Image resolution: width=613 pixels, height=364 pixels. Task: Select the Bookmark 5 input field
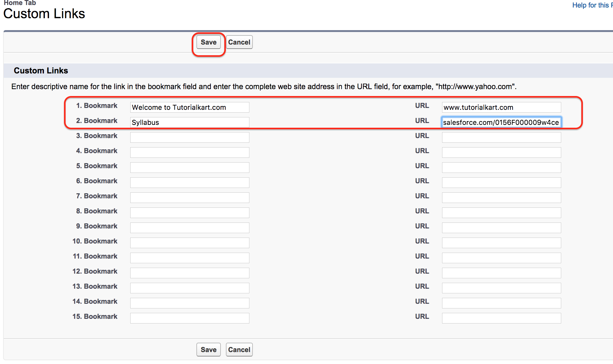coord(189,167)
